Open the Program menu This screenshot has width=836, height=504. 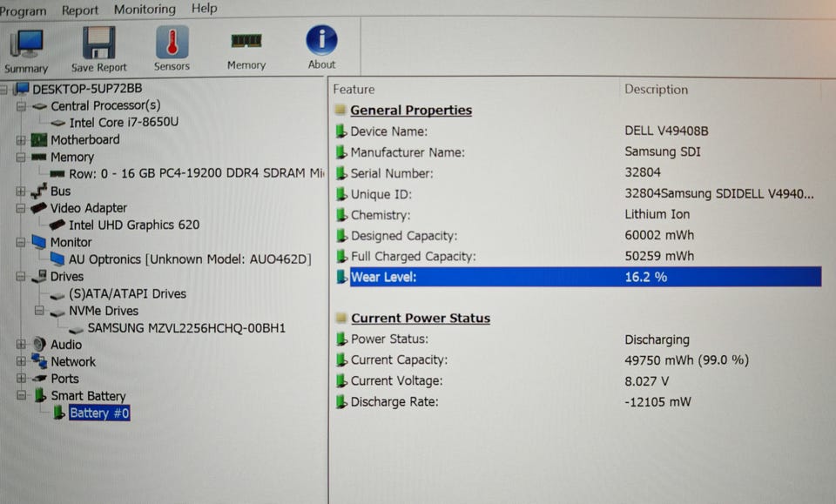(x=23, y=10)
